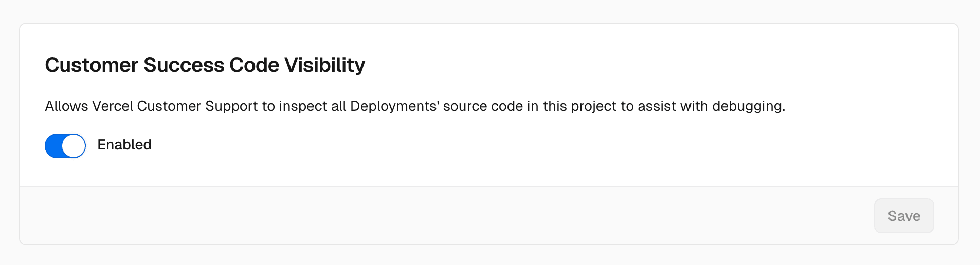The image size is (980, 265).
Task: Click the Save button
Action: click(903, 216)
